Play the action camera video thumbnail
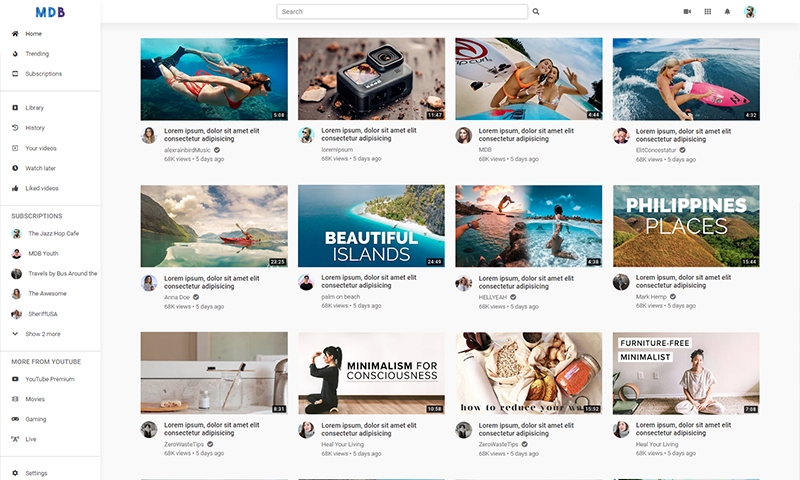800x480 pixels. 371,79
